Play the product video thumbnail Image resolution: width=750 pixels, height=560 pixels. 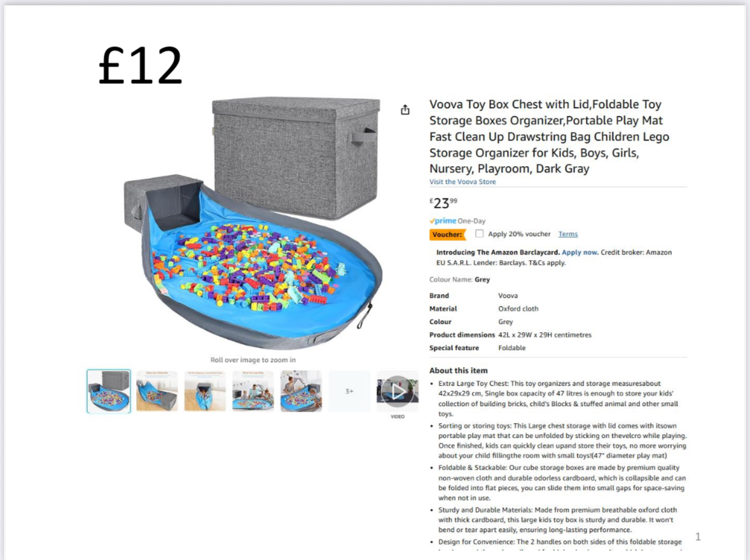point(398,391)
